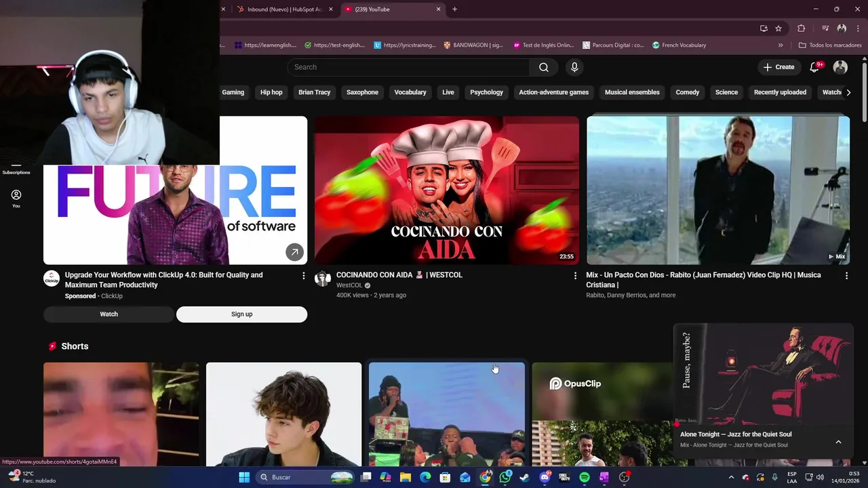
Task: Open Chrome extensions puzzle icon
Action: (802, 28)
